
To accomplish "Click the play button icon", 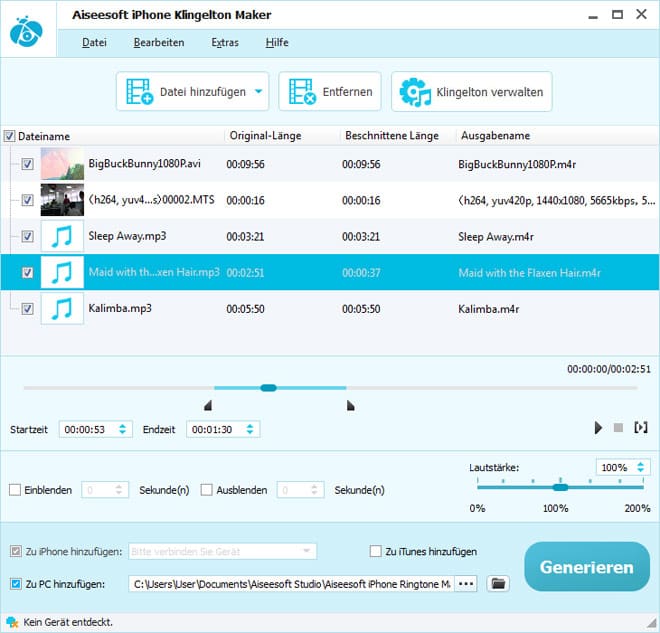I will (598, 428).
